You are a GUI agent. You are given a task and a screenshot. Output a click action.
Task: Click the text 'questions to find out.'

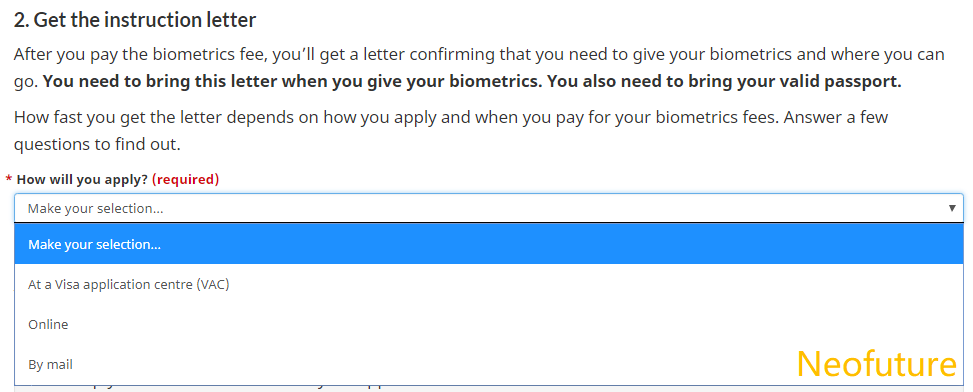[x=97, y=145]
